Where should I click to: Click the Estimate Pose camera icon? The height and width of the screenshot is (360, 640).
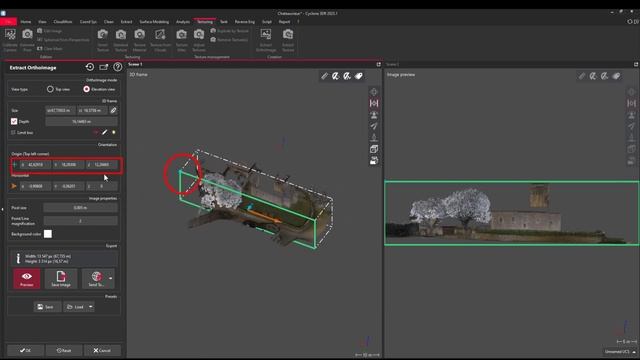27,40
